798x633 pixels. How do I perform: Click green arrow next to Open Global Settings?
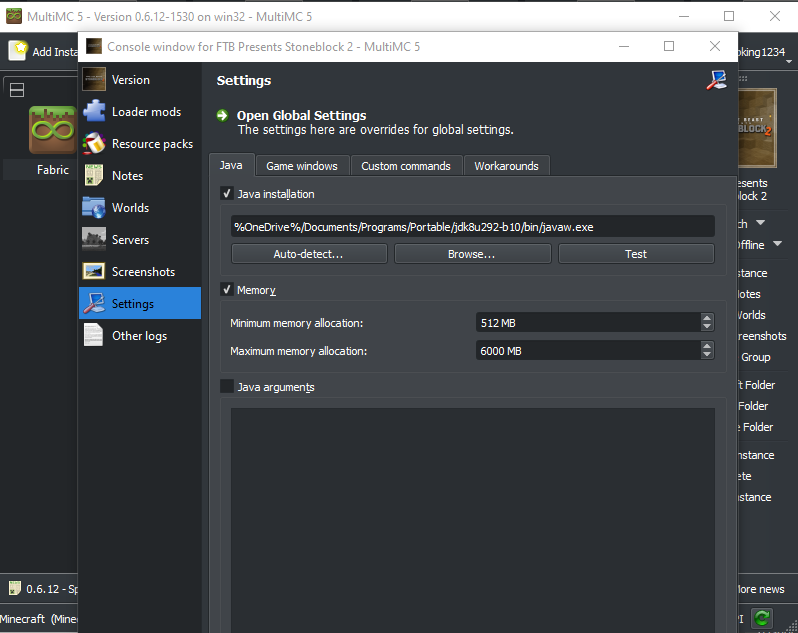222,116
